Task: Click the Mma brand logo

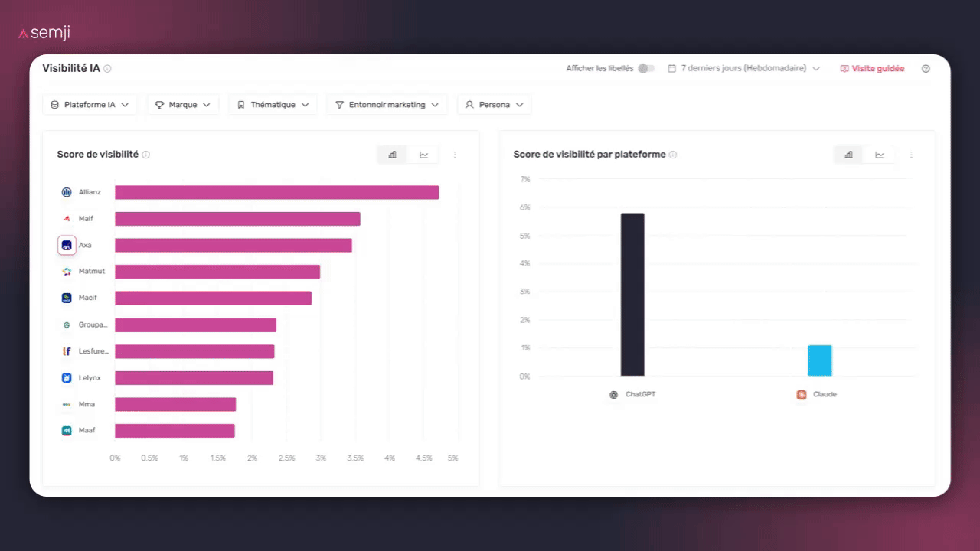Action: (67, 404)
